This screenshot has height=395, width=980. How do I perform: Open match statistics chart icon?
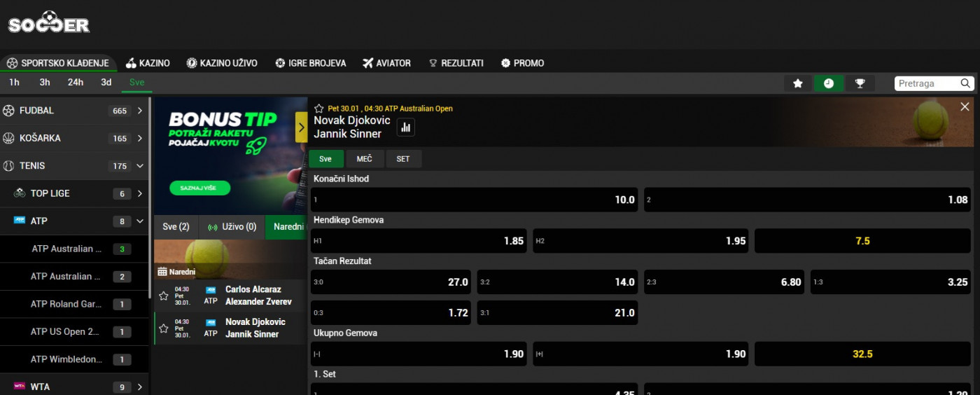point(406,127)
